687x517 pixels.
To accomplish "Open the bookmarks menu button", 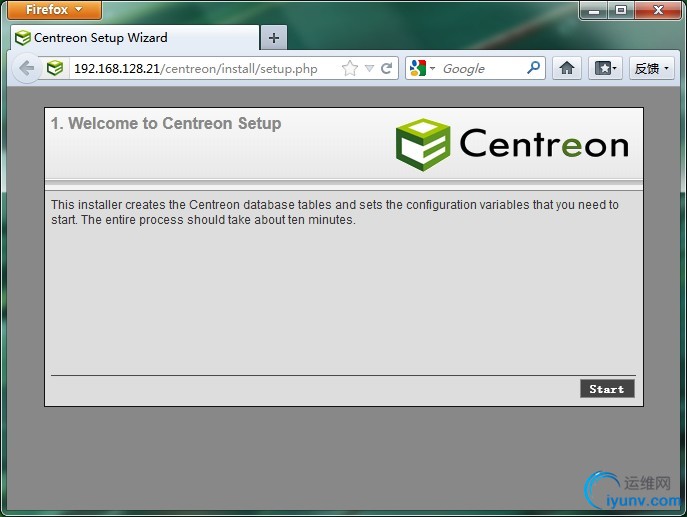I will (x=605, y=68).
